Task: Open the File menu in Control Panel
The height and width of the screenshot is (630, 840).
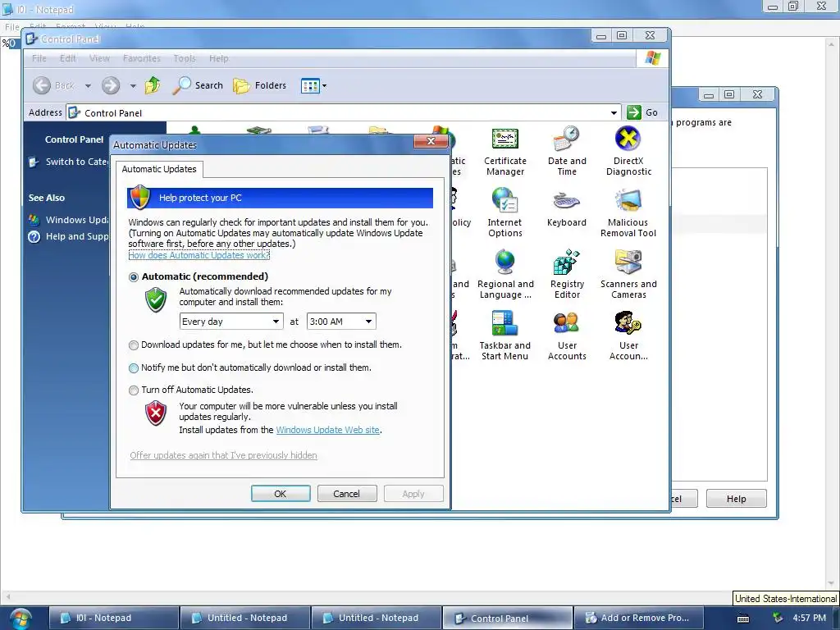Action: pos(39,58)
